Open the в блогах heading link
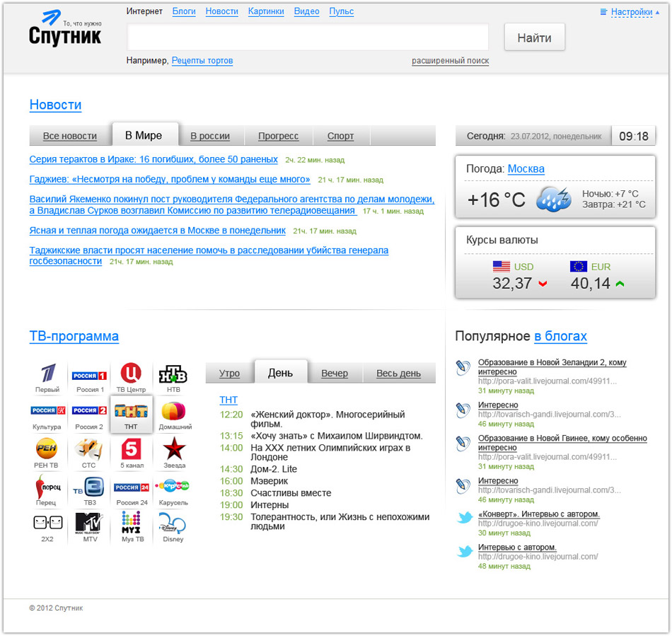Image resolution: width=672 pixels, height=636 pixels. [x=560, y=336]
